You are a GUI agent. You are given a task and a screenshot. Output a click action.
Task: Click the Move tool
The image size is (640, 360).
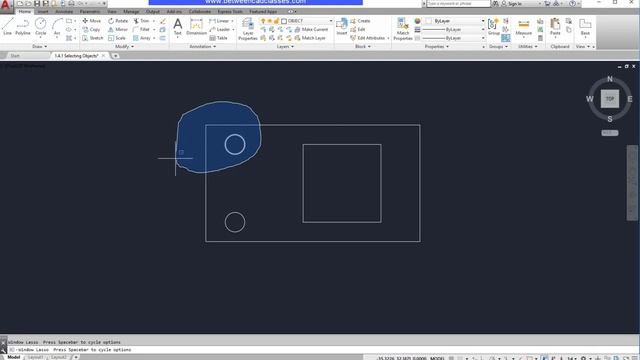pyautogui.click(x=91, y=21)
